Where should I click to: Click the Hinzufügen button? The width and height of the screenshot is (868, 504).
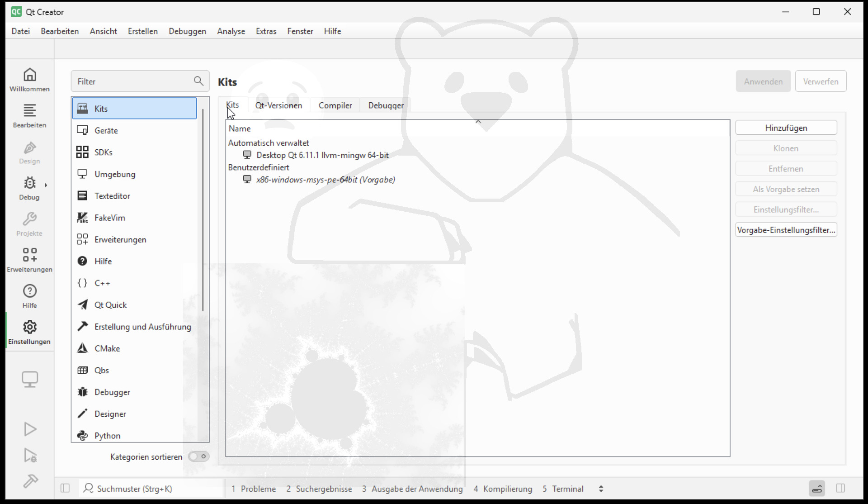pos(786,128)
